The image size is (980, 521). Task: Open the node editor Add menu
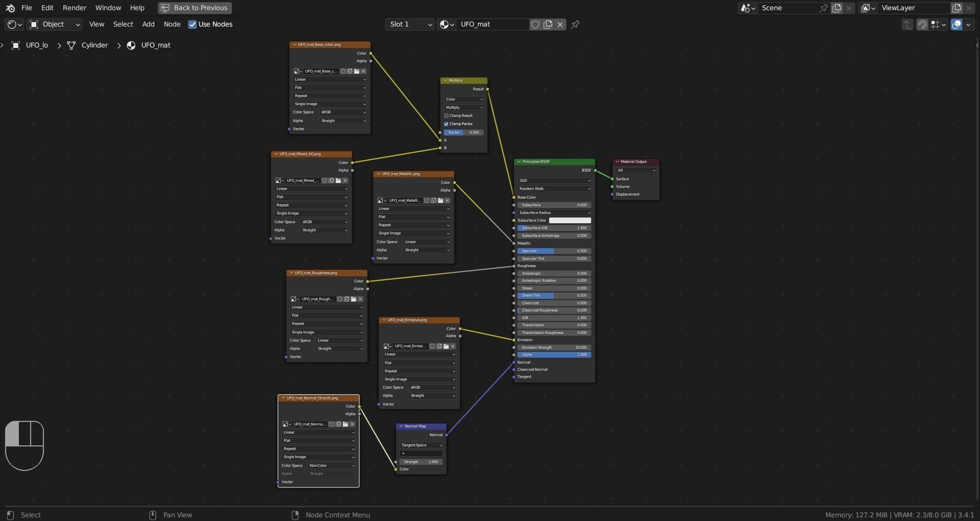point(148,25)
